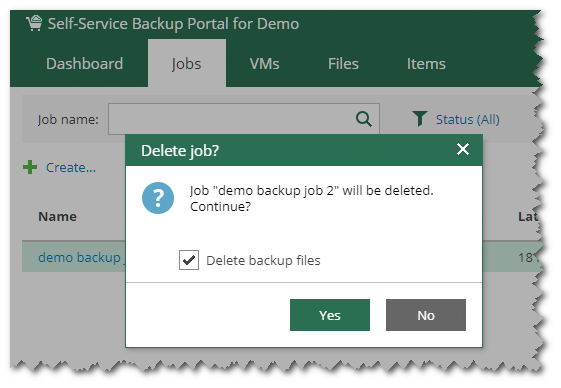The height and width of the screenshot is (388, 561).
Task: Click the Job name: label
Action: tap(68, 119)
